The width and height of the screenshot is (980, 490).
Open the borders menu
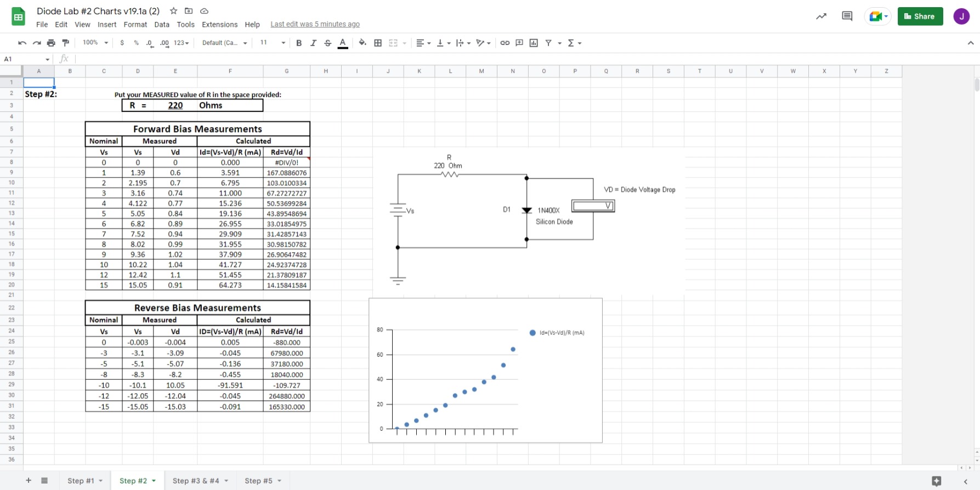[x=378, y=43]
